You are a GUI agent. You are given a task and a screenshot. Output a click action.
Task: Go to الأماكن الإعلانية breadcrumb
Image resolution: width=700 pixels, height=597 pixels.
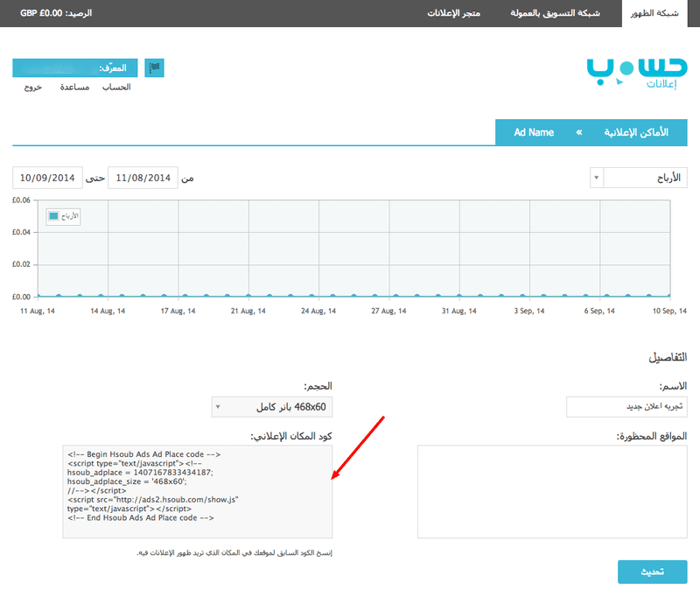[x=636, y=132]
